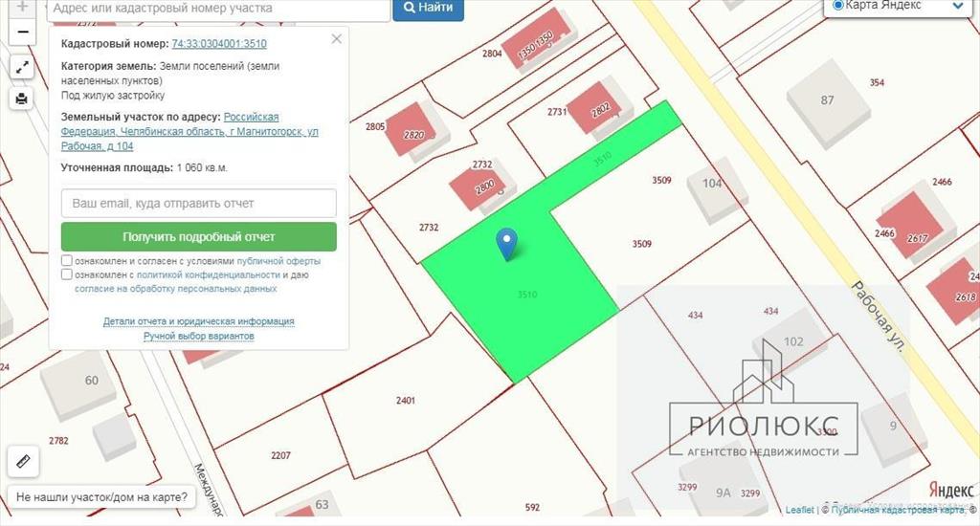
Task: Click Получить подробный отчет button
Action: [x=199, y=237]
